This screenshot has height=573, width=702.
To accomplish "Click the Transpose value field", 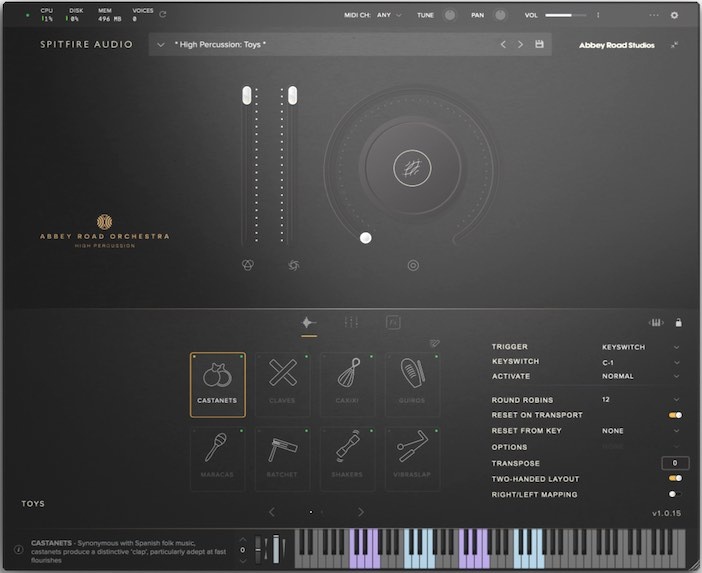I will pyautogui.click(x=675, y=463).
